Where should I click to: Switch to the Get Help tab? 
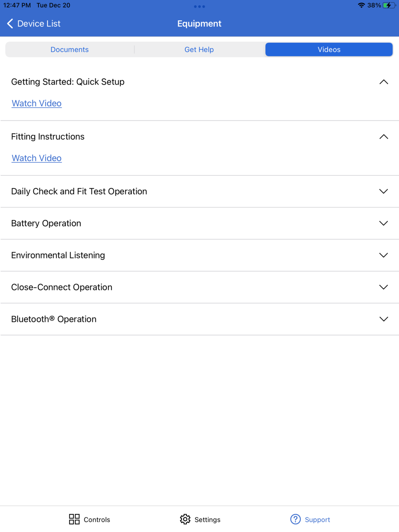199,49
